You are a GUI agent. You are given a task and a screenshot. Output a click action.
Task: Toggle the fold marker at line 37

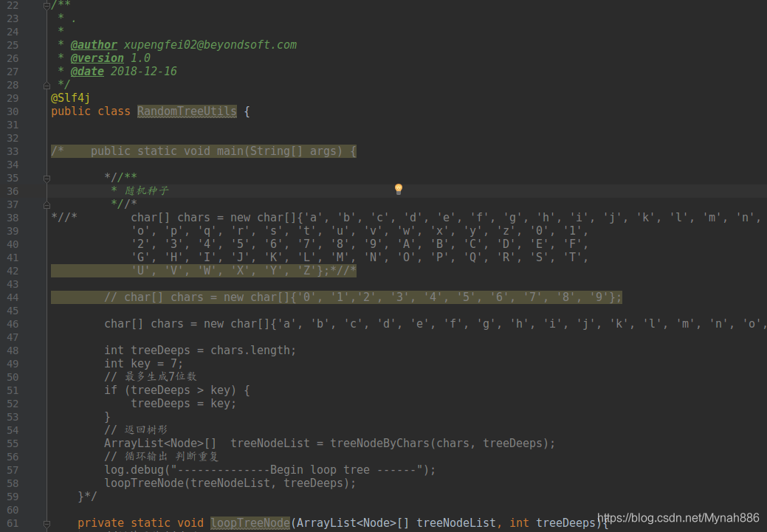(x=47, y=205)
